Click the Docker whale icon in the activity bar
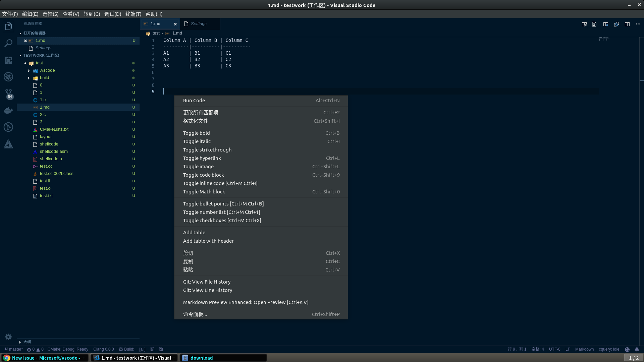This screenshot has width=644, height=362. click(x=8, y=110)
